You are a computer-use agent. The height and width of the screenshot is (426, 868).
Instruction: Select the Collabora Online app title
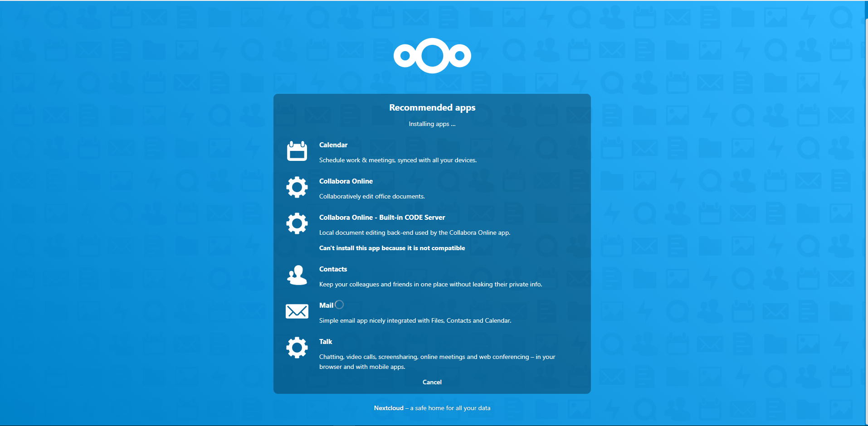point(346,181)
